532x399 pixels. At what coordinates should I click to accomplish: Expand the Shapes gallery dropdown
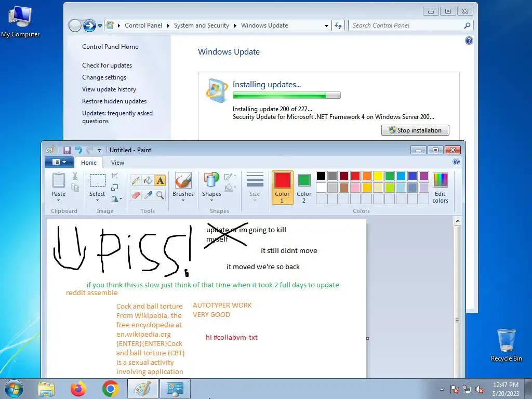[x=212, y=201]
